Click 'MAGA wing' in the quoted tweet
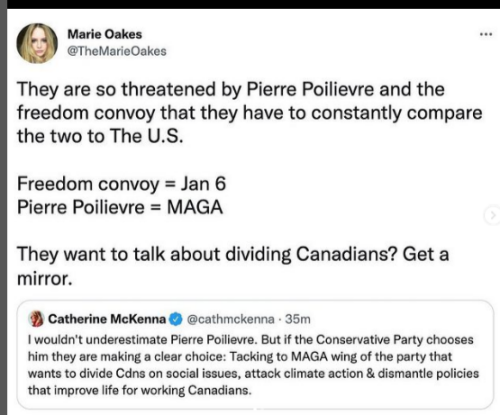 324,356
